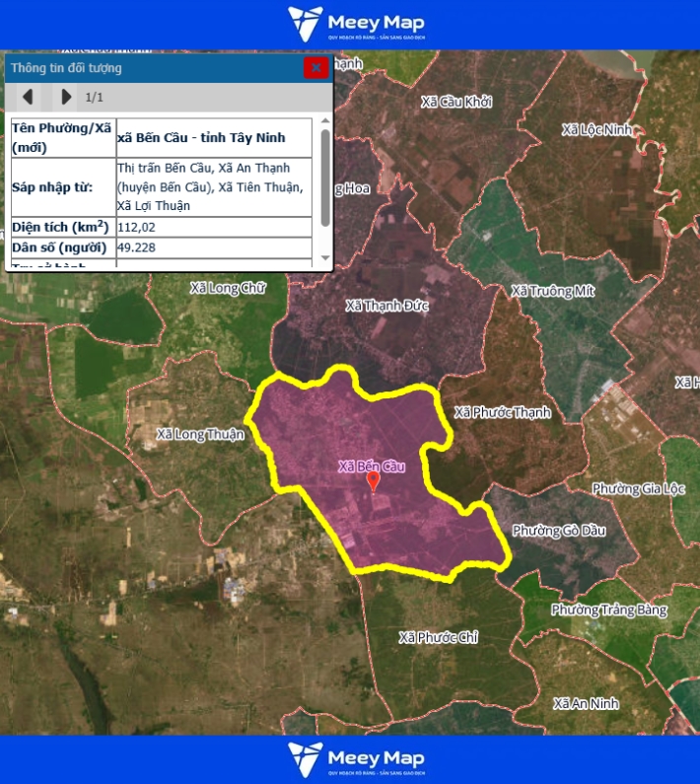700x784 pixels.
Task: Select Xã Thạnh Đức region on map
Action: pos(387,306)
